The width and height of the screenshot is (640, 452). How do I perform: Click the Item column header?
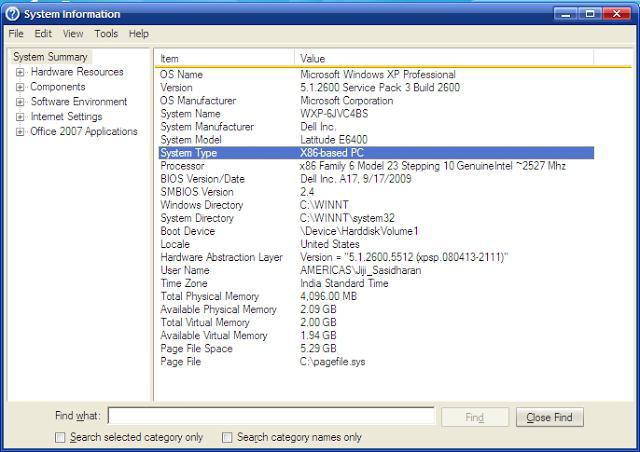pos(224,58)
